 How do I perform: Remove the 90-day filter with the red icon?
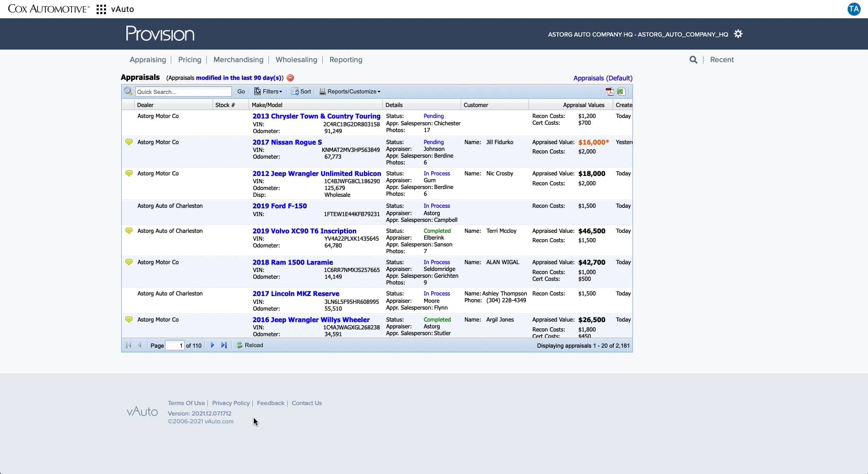290,78
